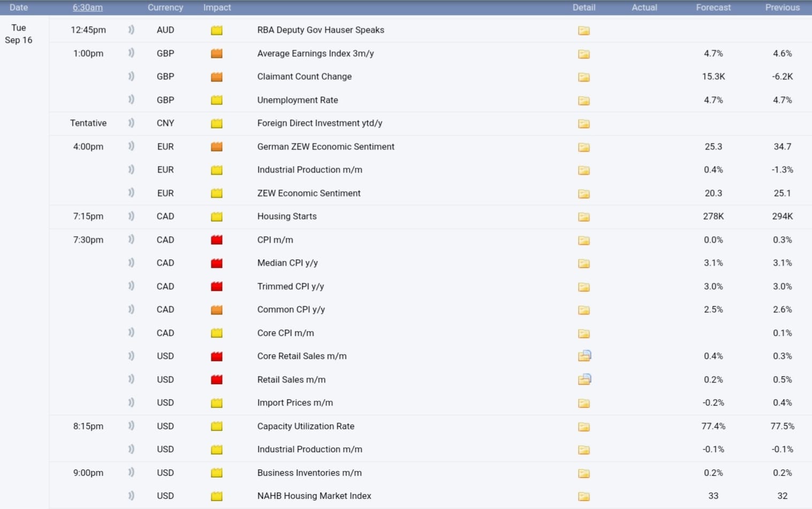Click red high-impact icon for CPI m/m
This screenshot has height=509, width=812.
pos(216,240)
